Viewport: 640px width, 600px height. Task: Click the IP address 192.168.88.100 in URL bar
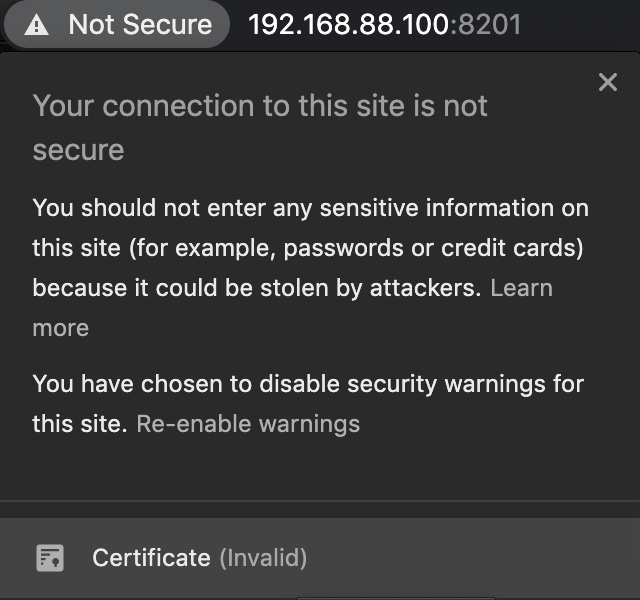coord(349,24)
